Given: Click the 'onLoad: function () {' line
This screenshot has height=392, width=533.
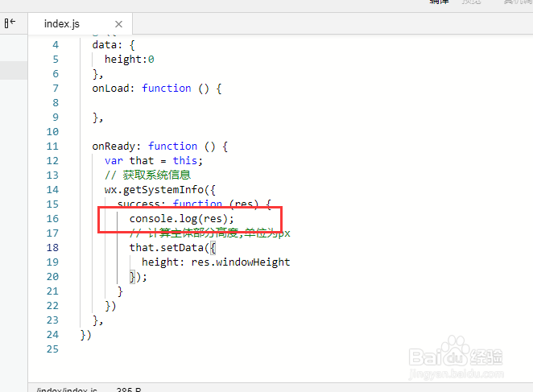Looking at the screenshot, I should [x=157, y=89].
